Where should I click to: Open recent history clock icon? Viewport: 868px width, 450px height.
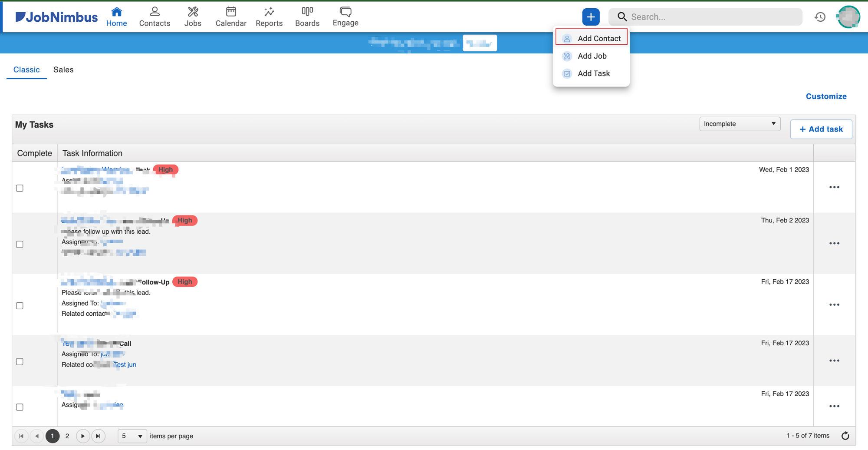[820, 17]
